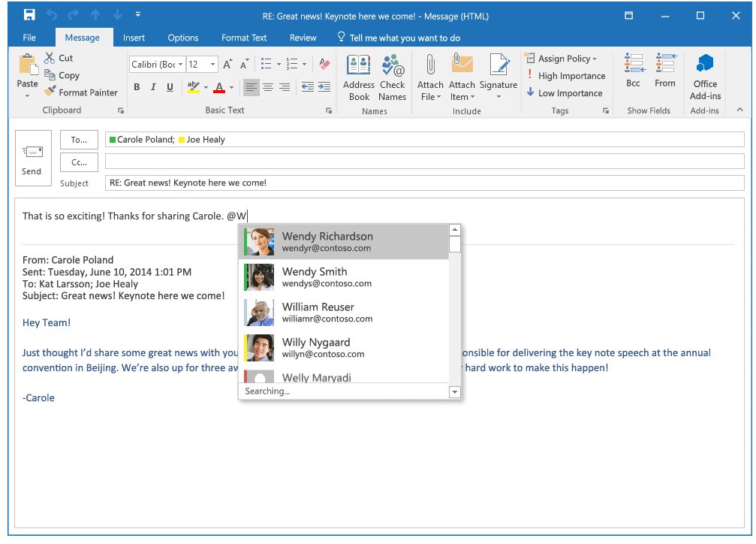
Task: Paste clipboard contents with Paste icon
Action: (x=28, y=65)
